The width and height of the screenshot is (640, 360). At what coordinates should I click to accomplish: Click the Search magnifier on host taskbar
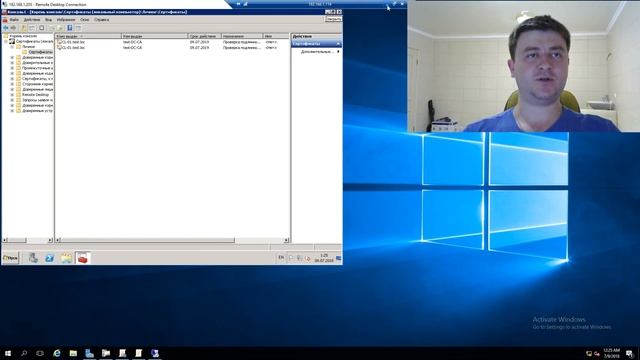[24, 353]
